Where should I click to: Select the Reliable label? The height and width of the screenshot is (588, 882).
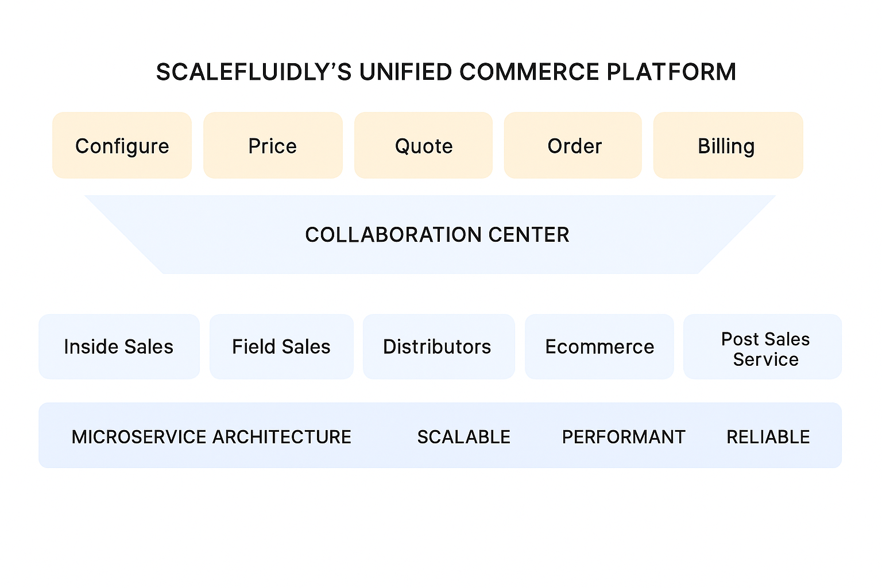point(768,437)
